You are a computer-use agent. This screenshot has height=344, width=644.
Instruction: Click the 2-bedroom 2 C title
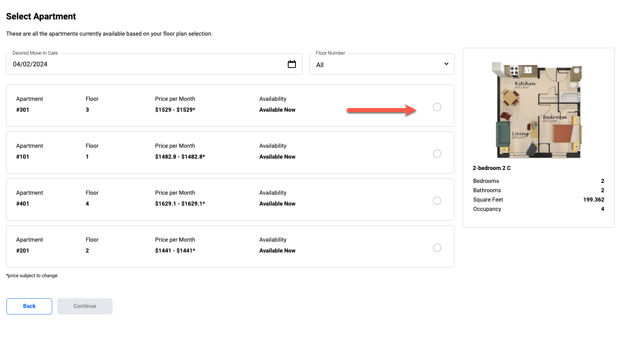[492, 168]
